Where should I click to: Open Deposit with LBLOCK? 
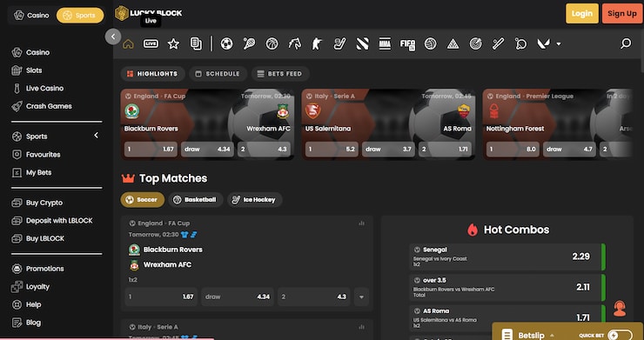[51, 221]
